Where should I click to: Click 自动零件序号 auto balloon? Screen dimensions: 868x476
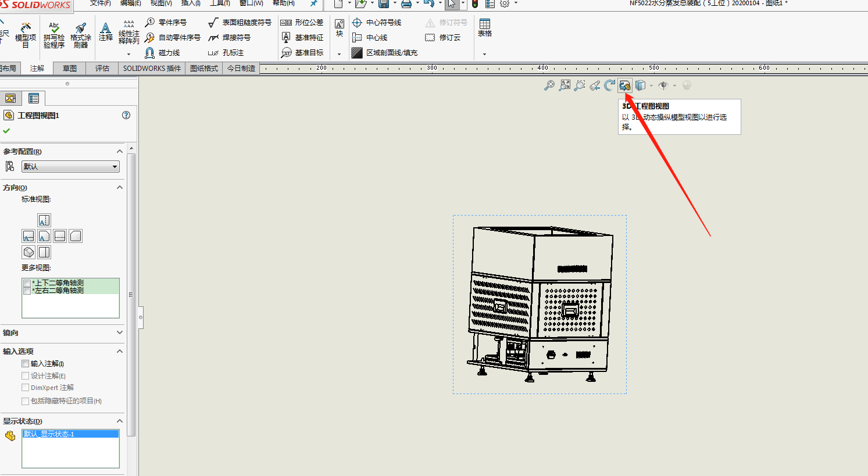[173, 37]
